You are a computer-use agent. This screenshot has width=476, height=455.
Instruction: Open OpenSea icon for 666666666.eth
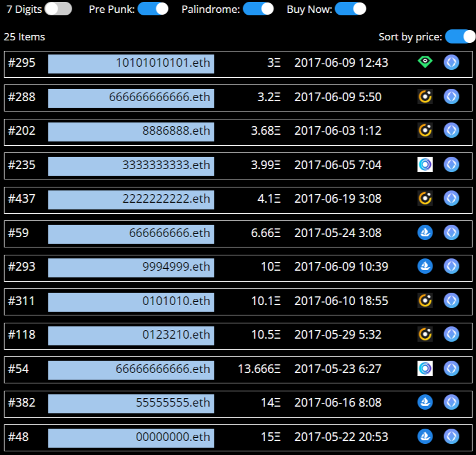(425, 233)
